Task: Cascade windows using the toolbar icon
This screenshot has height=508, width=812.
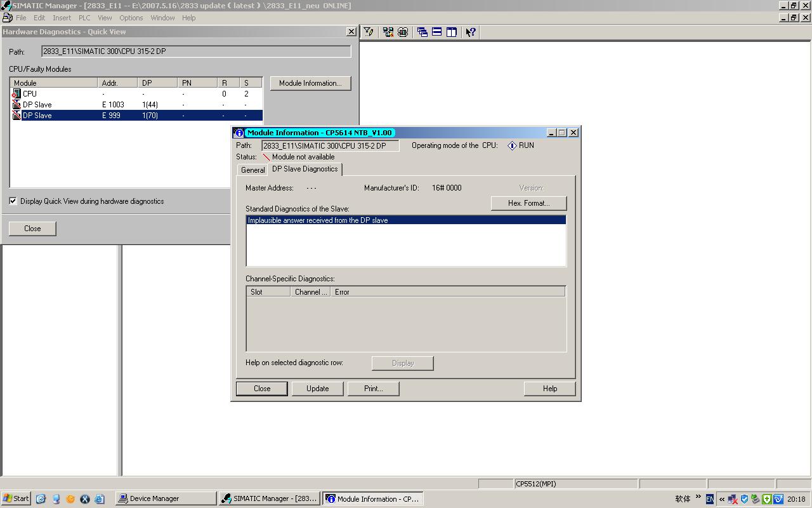Action: pyautogui.click(x=422, y=32)
